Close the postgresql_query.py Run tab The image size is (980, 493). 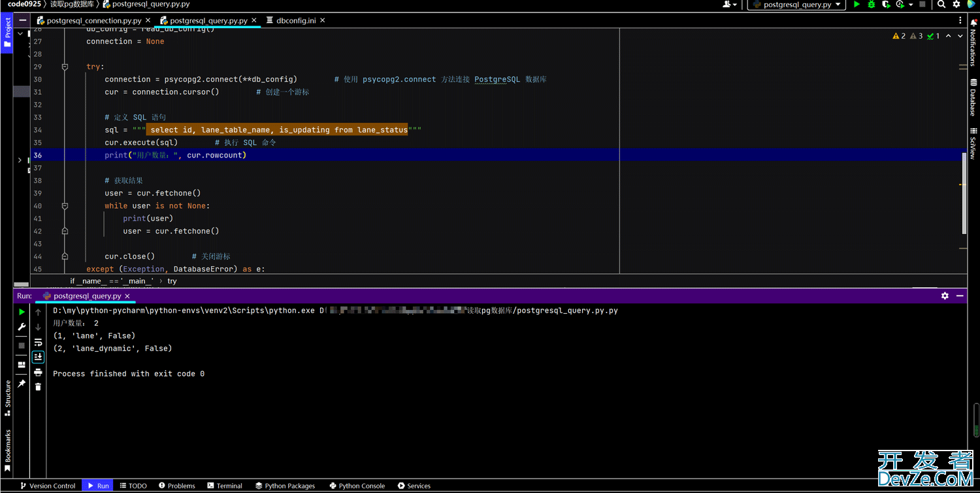128,296
